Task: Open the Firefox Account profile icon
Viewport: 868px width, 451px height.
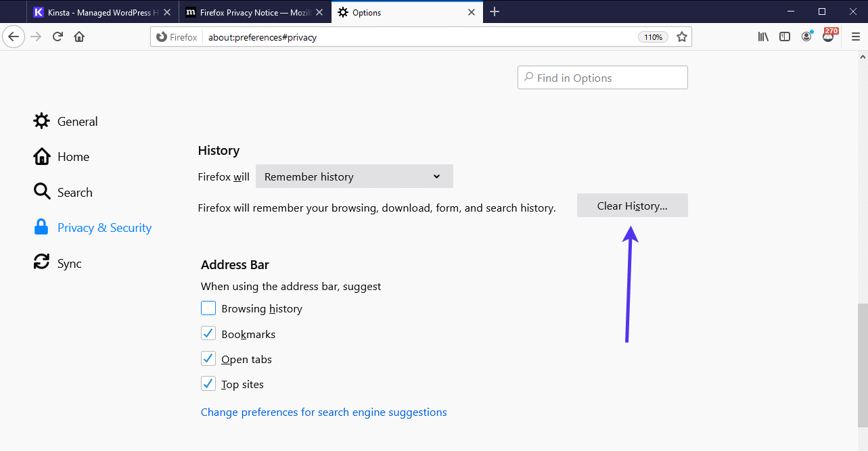Action: (806, 37)
